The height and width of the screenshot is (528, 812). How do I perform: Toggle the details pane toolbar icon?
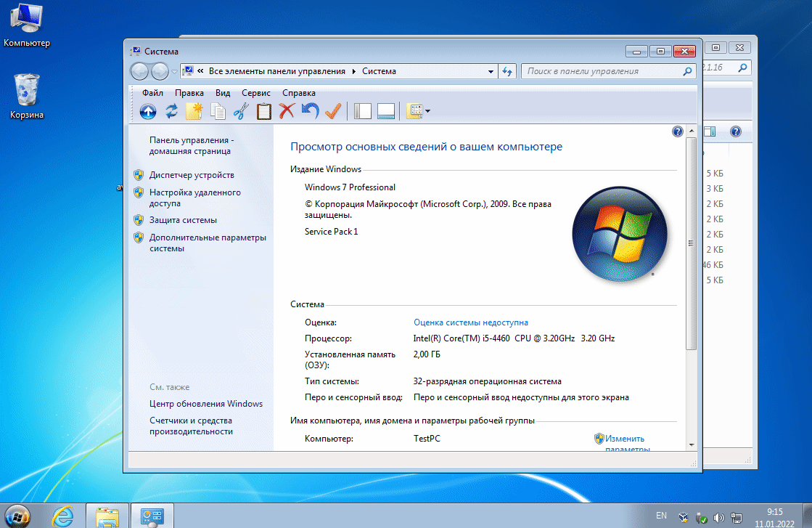coord(386,111)
